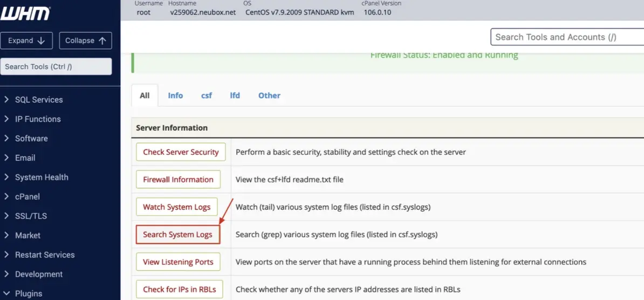
Task: Open the SSL/TLS sidebar label
Action: tap(31, 216)
